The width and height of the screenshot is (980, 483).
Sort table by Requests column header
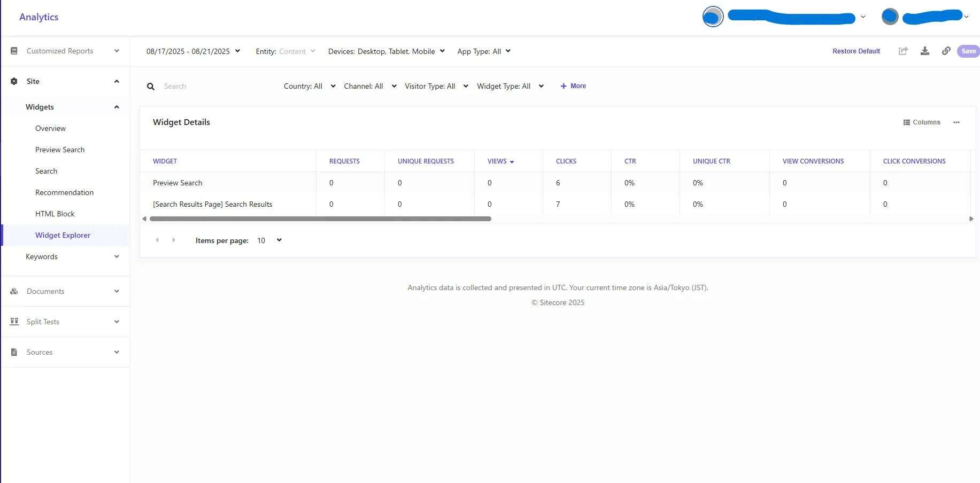344,161
